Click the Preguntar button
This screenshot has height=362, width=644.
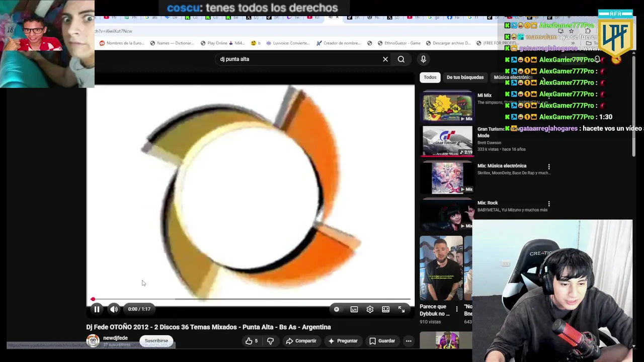click(343, 341)
